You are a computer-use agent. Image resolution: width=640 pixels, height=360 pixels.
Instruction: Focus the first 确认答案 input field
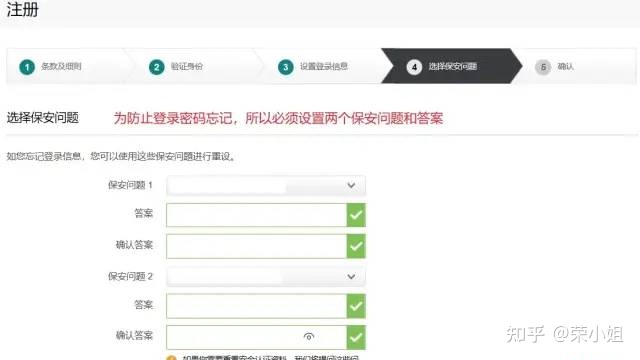click(257, 246)
